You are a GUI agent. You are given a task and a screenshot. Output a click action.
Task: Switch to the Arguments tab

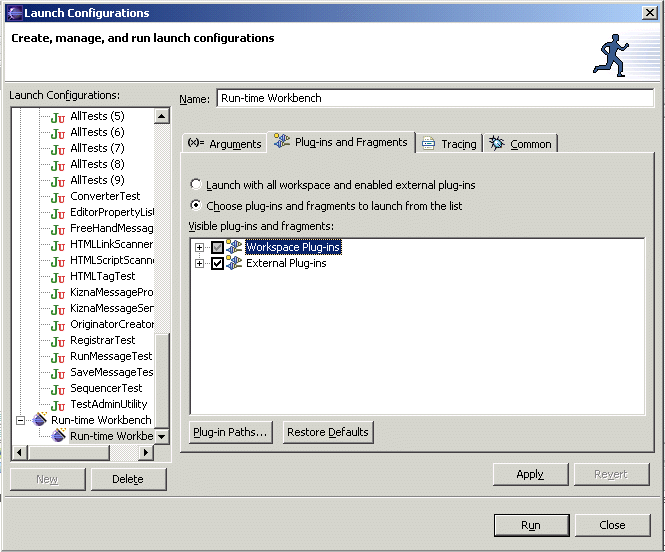tap(224, 144)
